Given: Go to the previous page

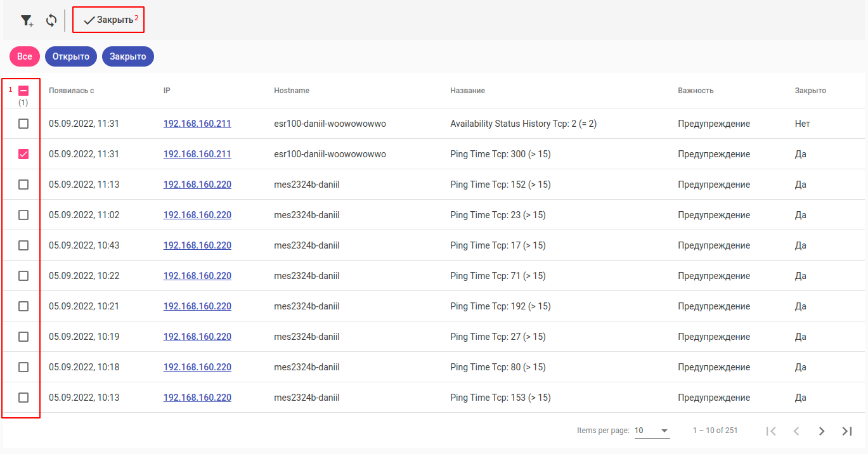Looking at the screenshot, I should (796, 431).
